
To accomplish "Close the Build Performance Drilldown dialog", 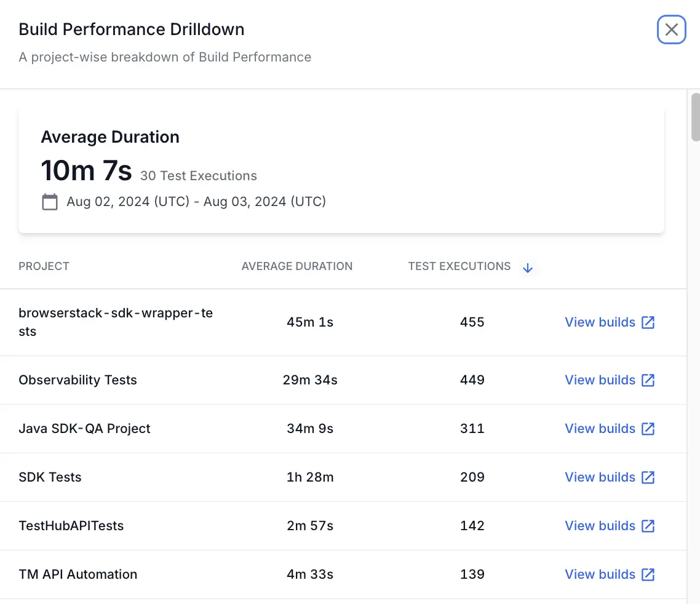I will click(671, 30).
